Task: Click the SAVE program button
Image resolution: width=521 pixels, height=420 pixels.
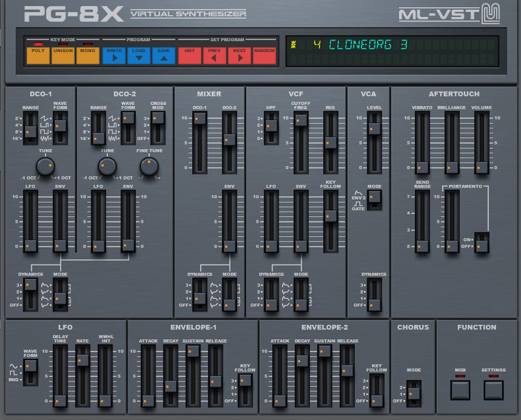Action: [163, 55]
